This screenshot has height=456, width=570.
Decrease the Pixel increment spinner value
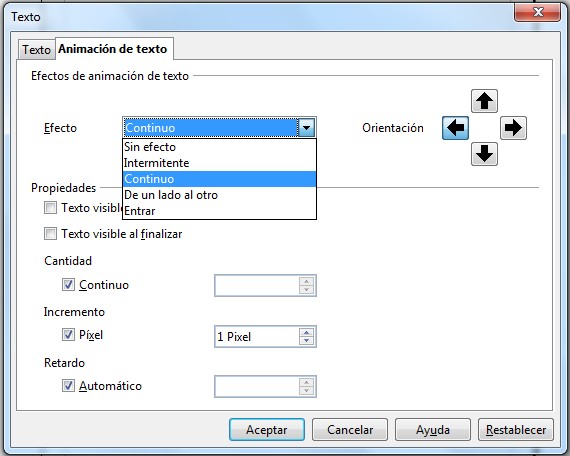(x=306, y=341)
